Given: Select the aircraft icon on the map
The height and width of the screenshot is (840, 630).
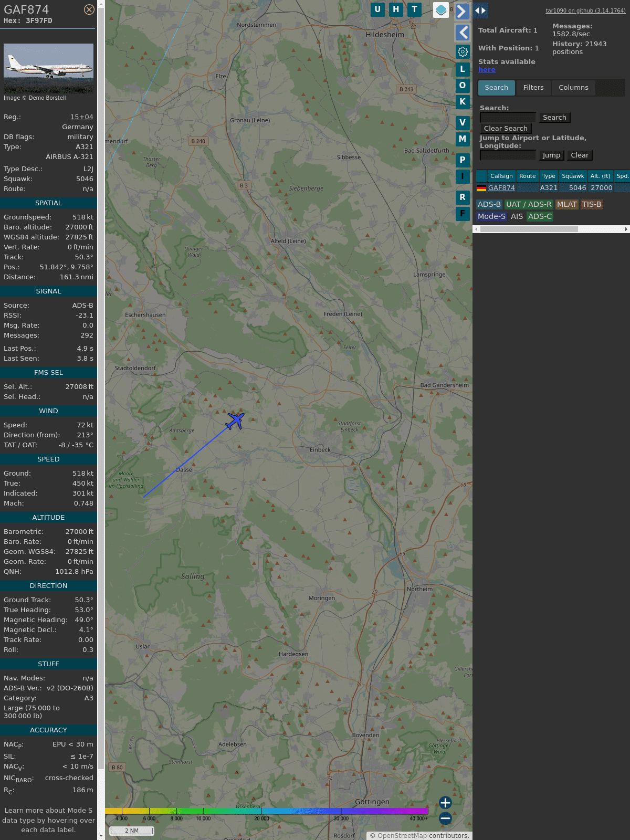Looking at the screenshot, I should (x=235, y=421).
